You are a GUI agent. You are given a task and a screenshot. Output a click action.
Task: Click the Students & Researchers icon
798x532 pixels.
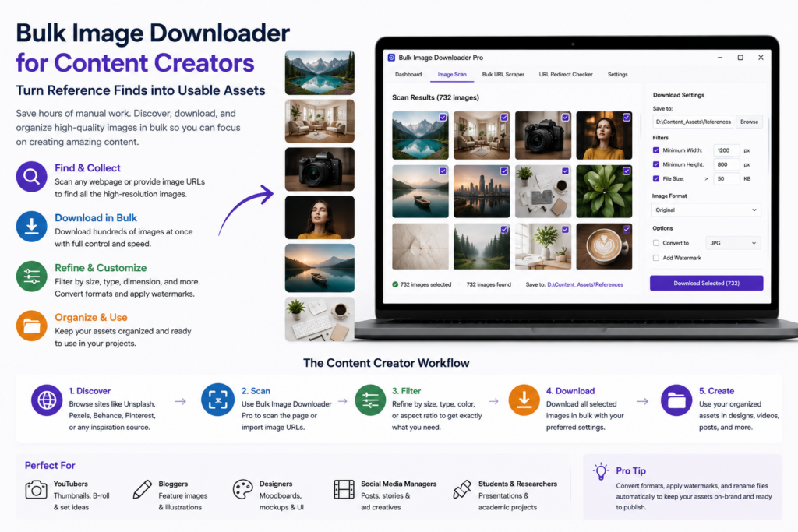[462, 489]
